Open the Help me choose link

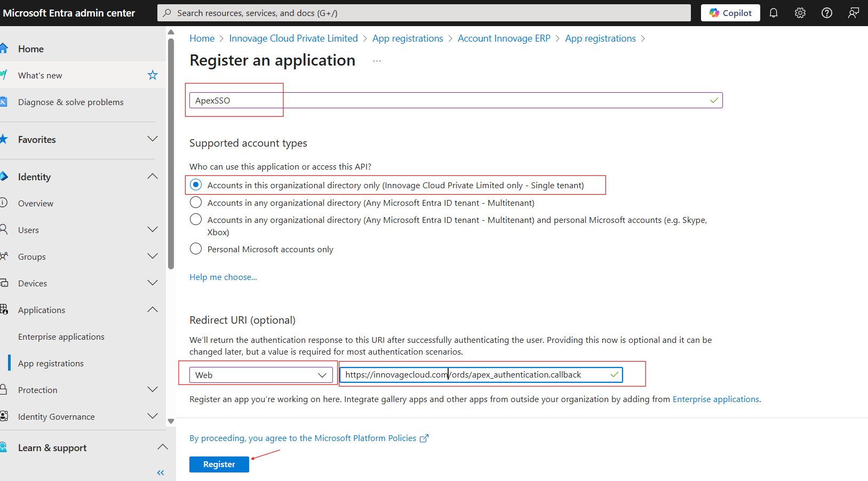[223, 277]
